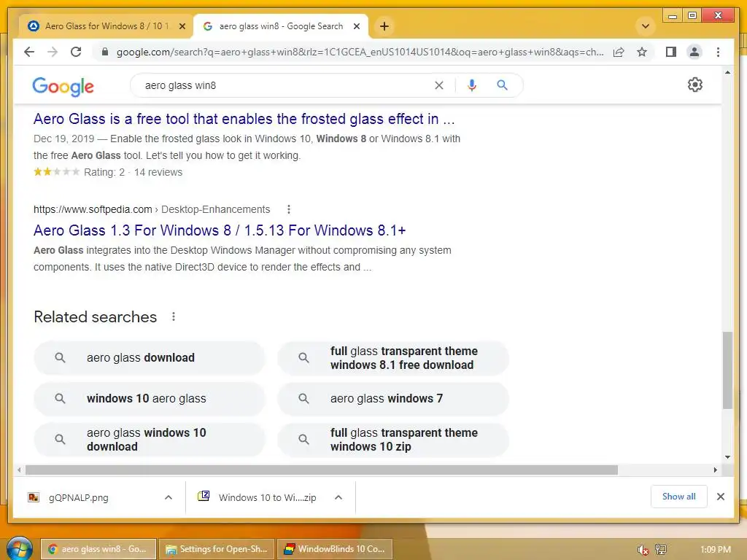747x560 pixels.
Task: Search aero glass windows 7
Action: [x=393, y=399]
